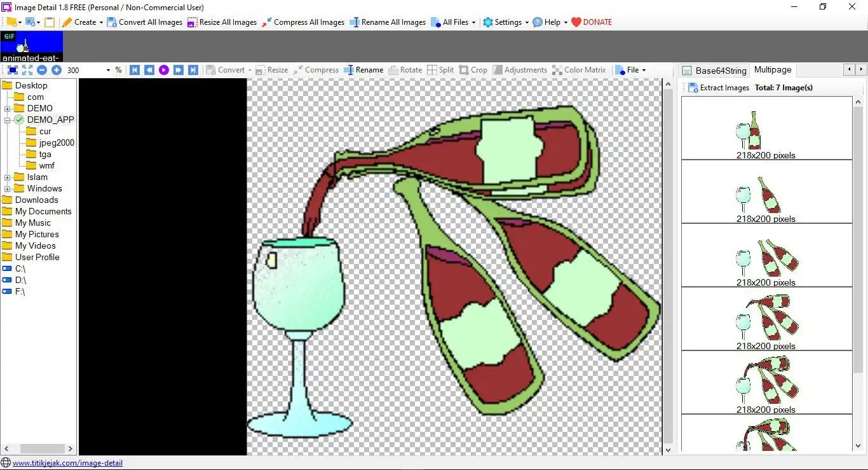
Task: Go to the last frame
Action: pos(193,70)
